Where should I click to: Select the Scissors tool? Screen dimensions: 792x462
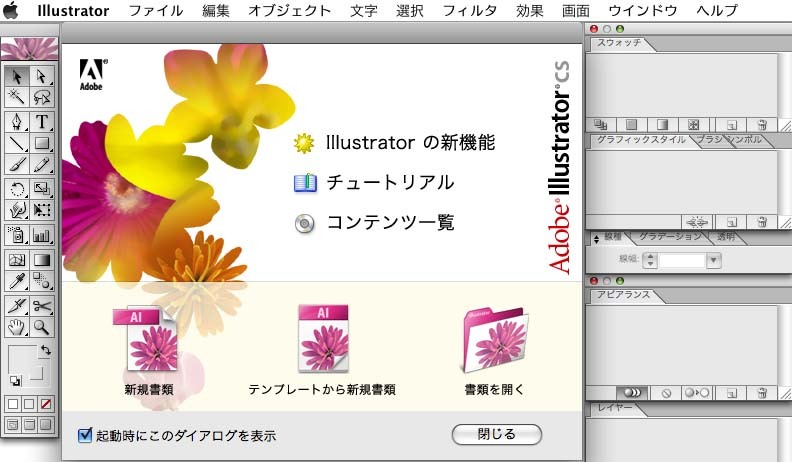pos(42,306)
